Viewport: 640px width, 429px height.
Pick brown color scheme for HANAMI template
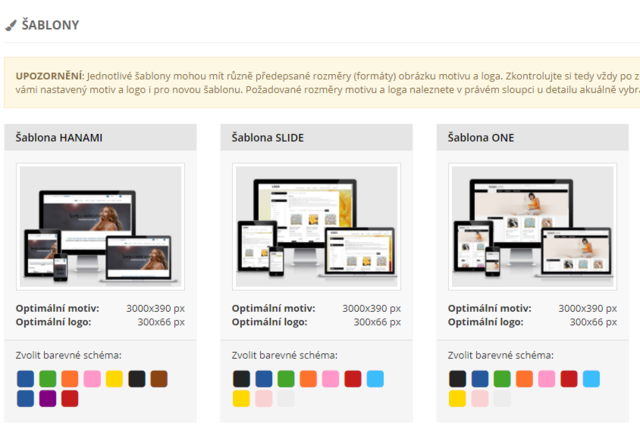click(x=158, y=379)
